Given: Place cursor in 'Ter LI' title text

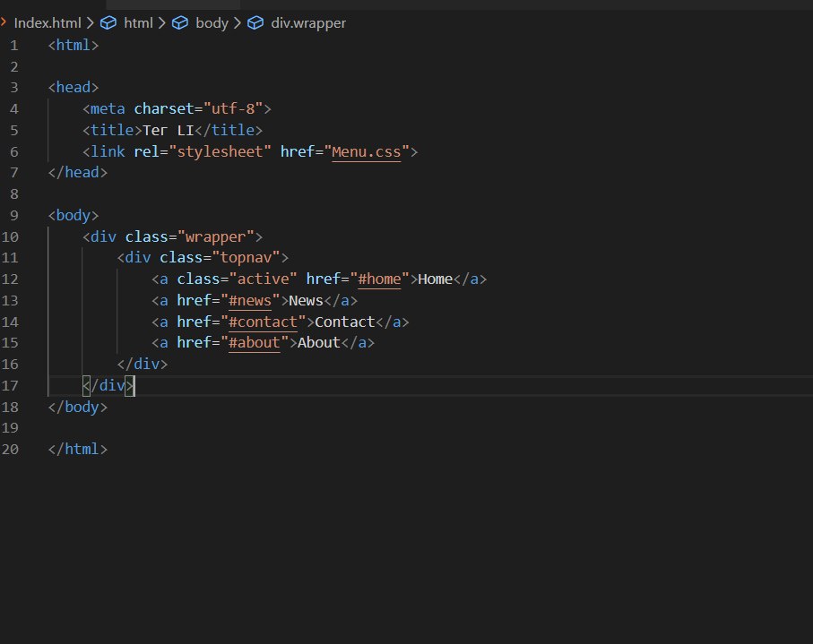Looking at the screenshot, I should click(168, 130).
